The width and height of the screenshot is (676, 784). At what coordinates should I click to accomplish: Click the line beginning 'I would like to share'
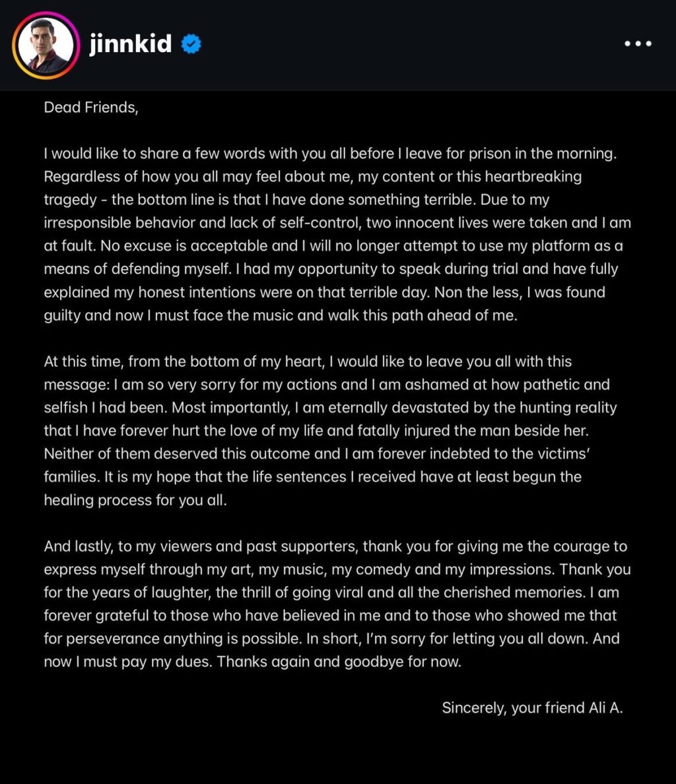(329, 154)
